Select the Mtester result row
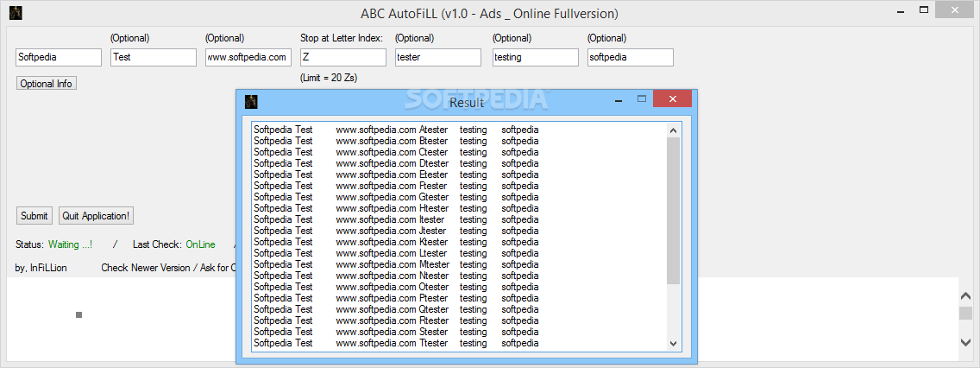Screen dimensions: 980x368 (x=396, y=264)
